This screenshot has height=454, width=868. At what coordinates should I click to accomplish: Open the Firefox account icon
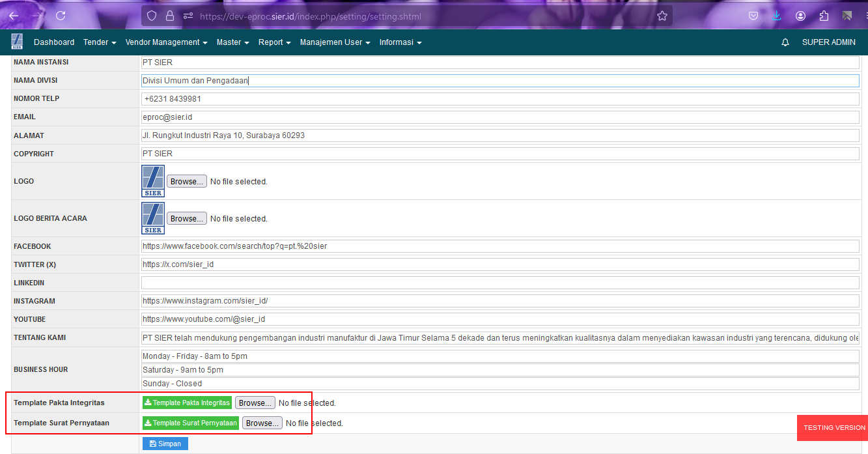(800, 16)
